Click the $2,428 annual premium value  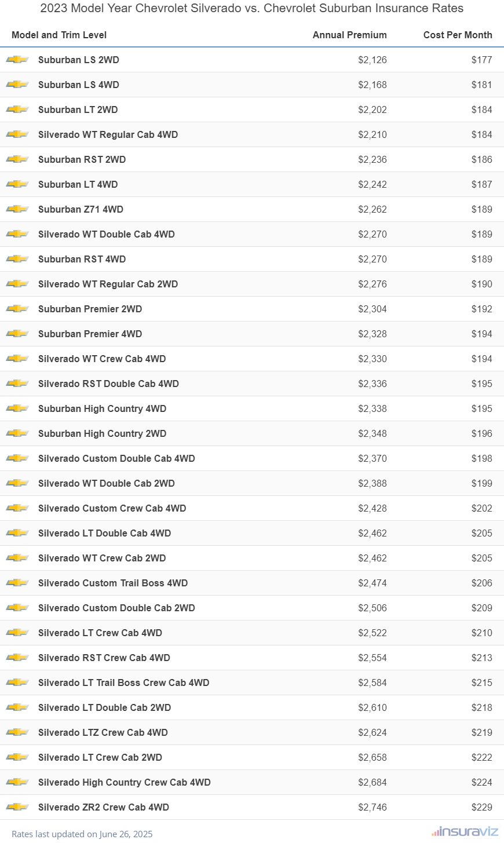tap(372, 508)
